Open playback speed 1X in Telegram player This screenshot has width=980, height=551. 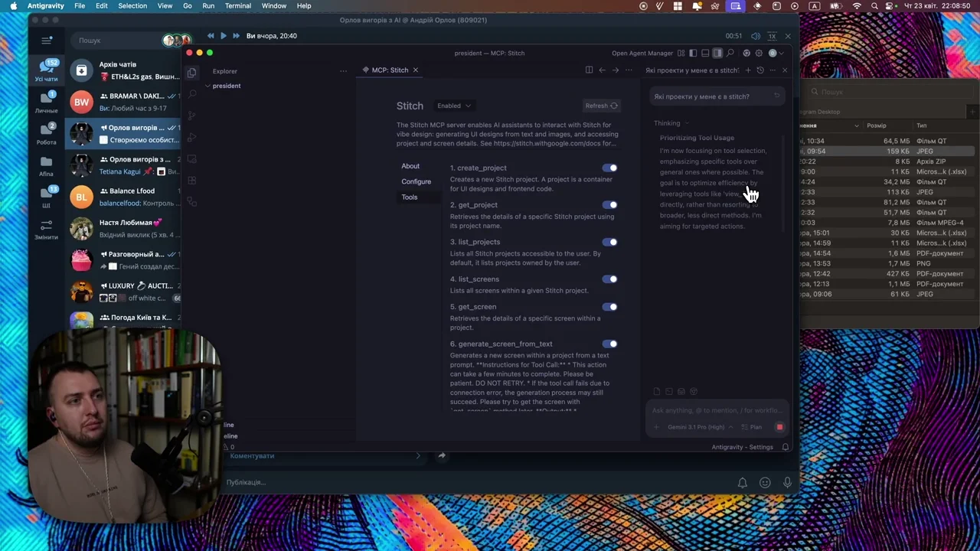pyautogui.click(x=772, y=36)
